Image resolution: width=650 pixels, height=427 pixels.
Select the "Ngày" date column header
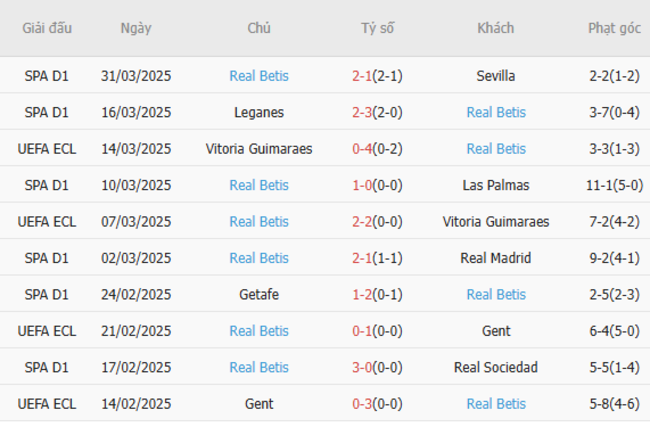[136, 28]
